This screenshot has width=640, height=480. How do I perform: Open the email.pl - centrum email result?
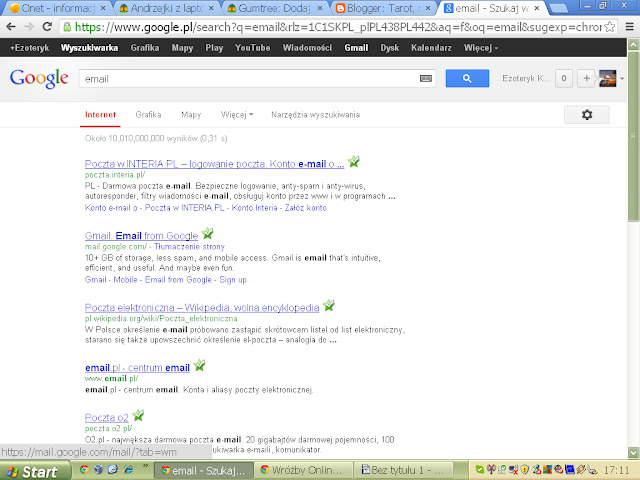pos(138,368)
